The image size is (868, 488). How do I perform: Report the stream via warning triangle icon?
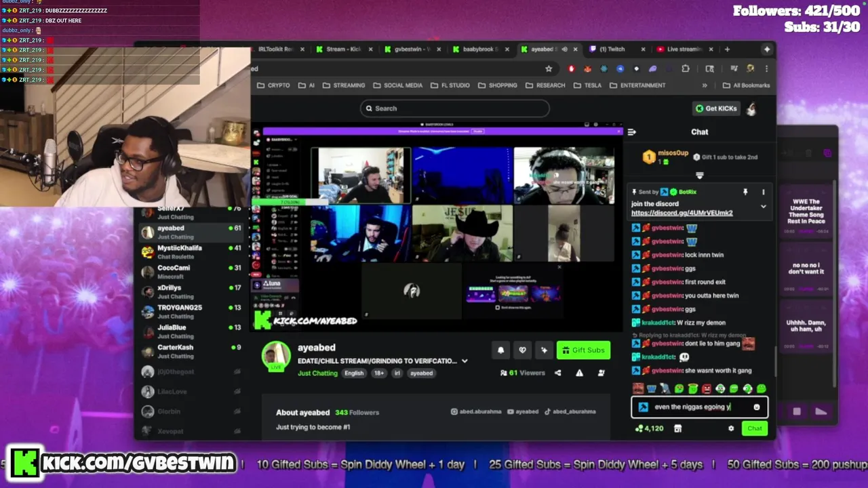[579, 373]
